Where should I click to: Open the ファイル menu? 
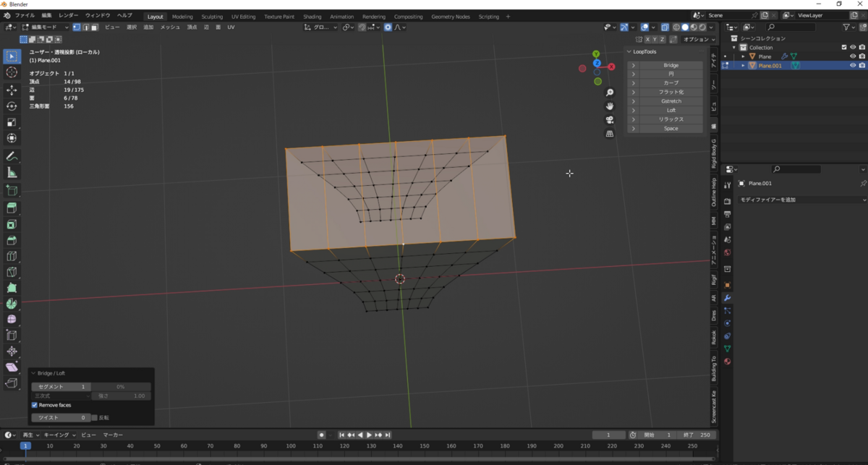25,15
